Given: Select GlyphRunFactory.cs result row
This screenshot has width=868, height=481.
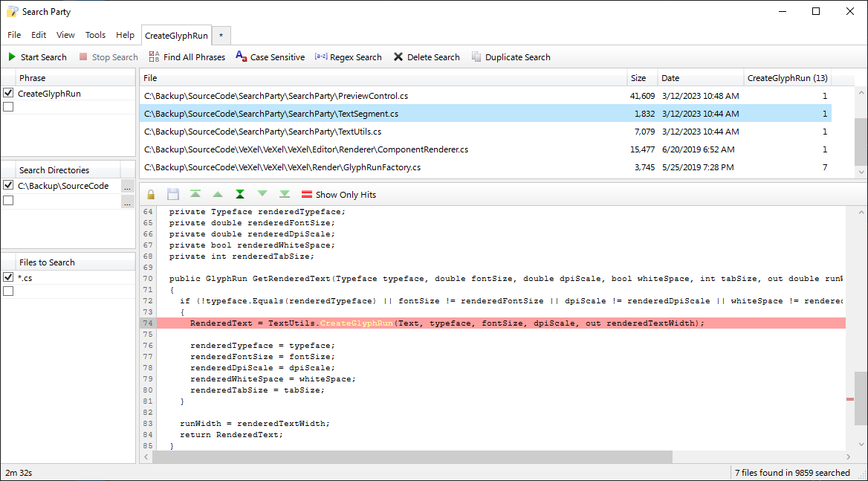Looking at the screenshot, I should (485, 167).
